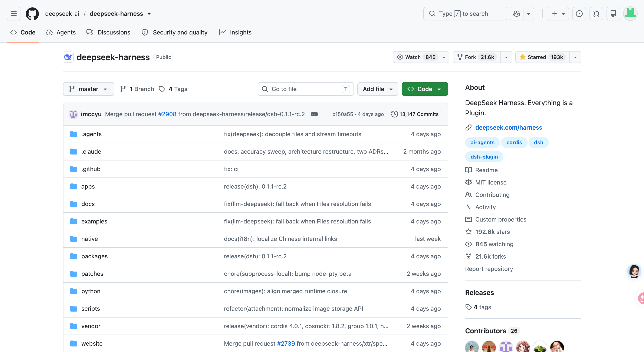Open the notifications inbox icon
This screenshot has width=644, height=352.
pos(613,13)
